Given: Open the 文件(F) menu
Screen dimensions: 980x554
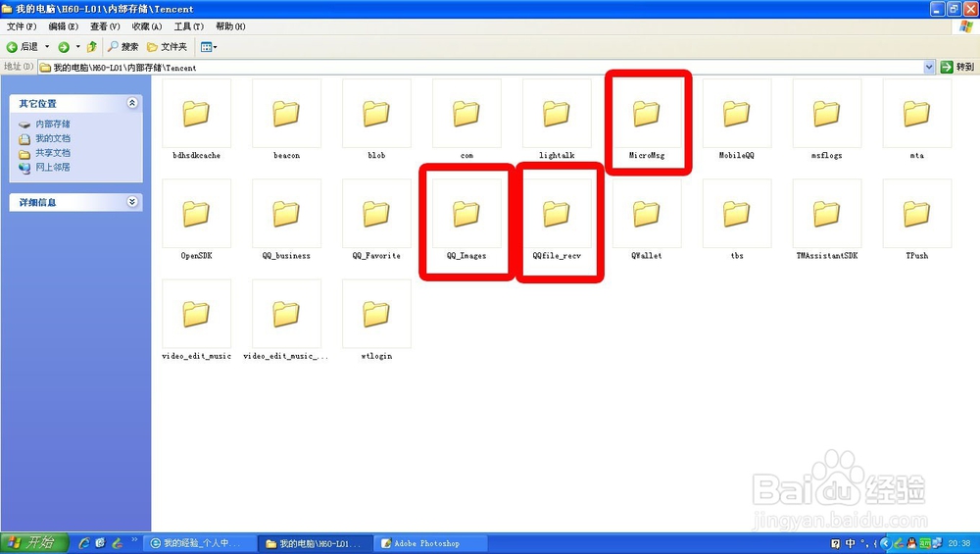Looking at the screenshot, I should tap(22, 26).
